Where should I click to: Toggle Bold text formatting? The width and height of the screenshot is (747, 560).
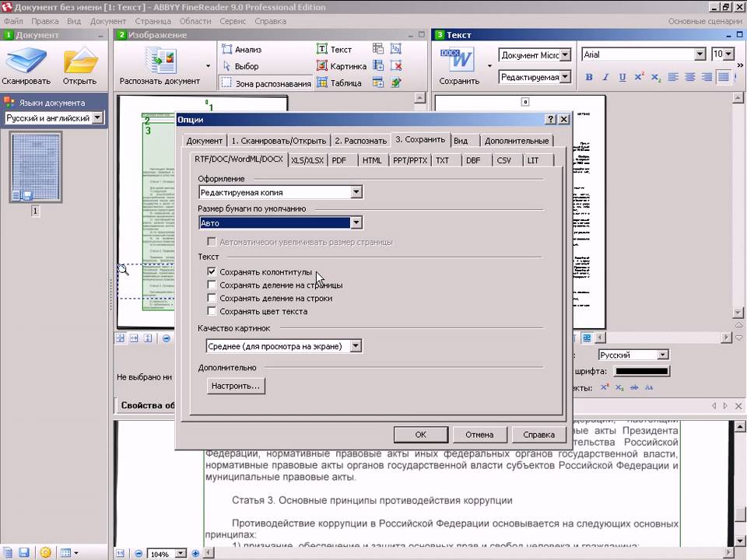pyautogui.click(x=589, y=77)
